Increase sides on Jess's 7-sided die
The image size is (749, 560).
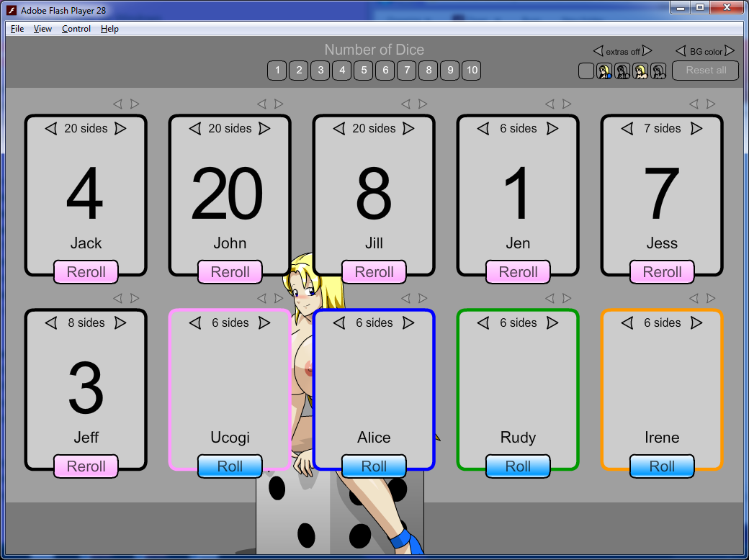696,128
